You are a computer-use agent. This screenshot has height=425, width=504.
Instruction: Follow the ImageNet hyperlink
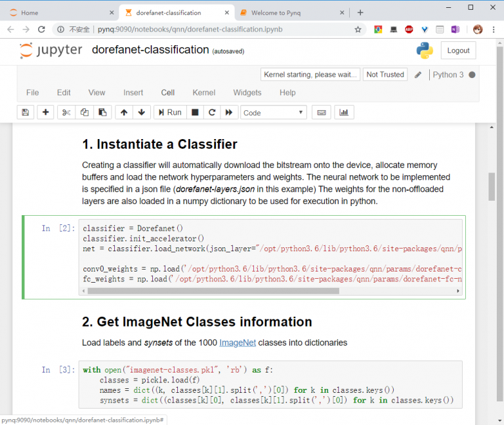(238, 342)
